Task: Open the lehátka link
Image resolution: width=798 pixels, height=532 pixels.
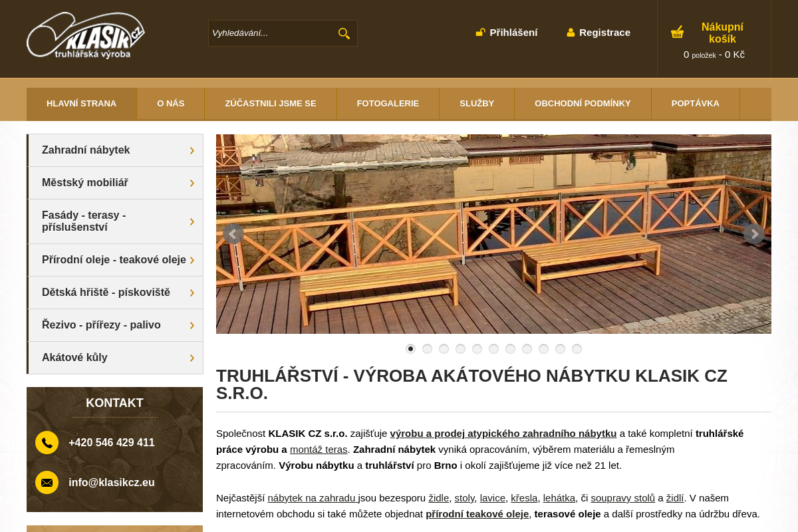Action: (559, 498)
